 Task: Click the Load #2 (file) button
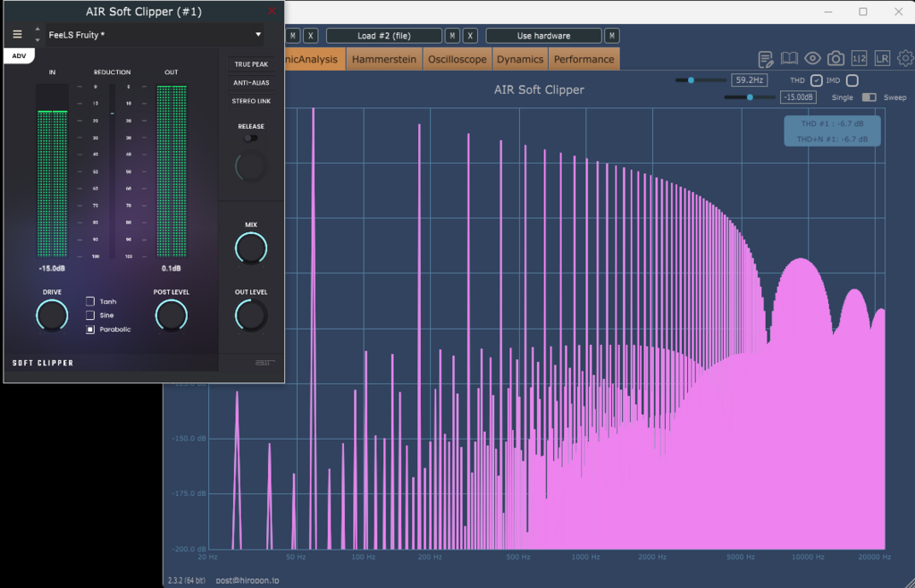click(x=384, y=36)
